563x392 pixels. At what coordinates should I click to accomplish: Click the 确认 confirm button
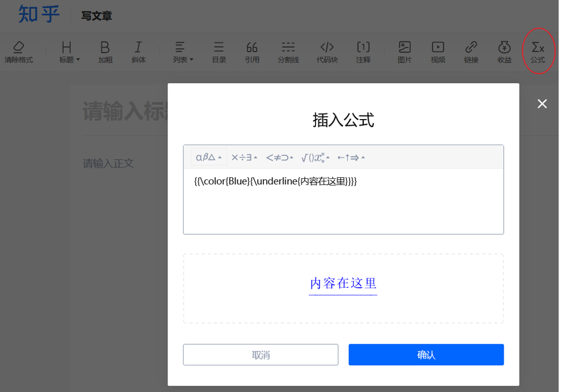[426, 354]
